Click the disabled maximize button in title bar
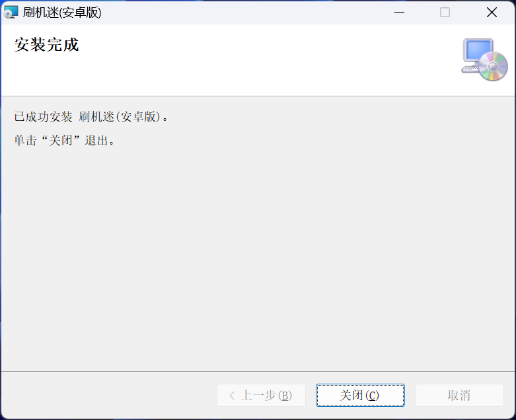This screenshot has height=420, width=516. click(445, 13)
